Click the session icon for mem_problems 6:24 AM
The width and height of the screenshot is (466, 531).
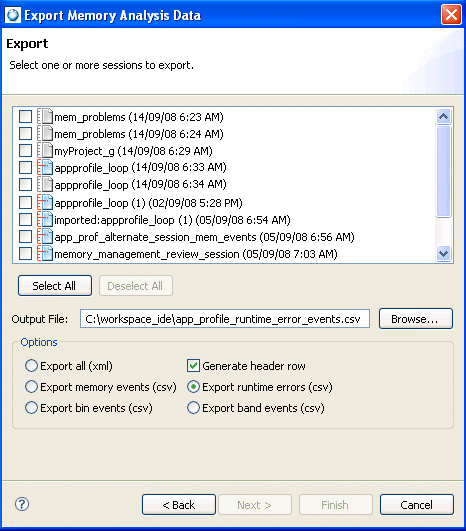45,133
